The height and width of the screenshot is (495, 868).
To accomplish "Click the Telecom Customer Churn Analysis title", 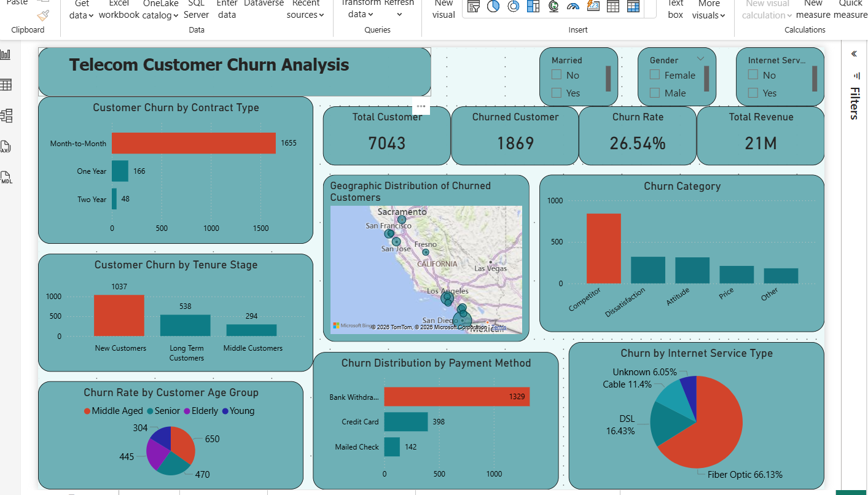I will [209, 64].
